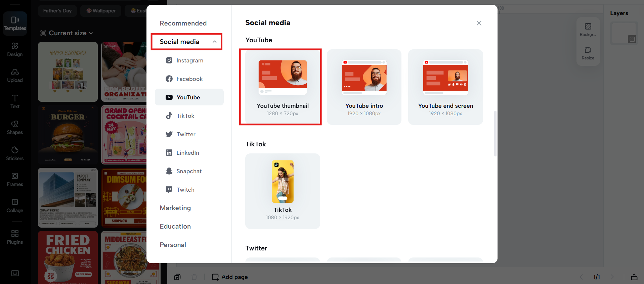Screen dimensions: 644x284
Task: Open the Happy Birthday collage template
Action: tap(68, 72)
